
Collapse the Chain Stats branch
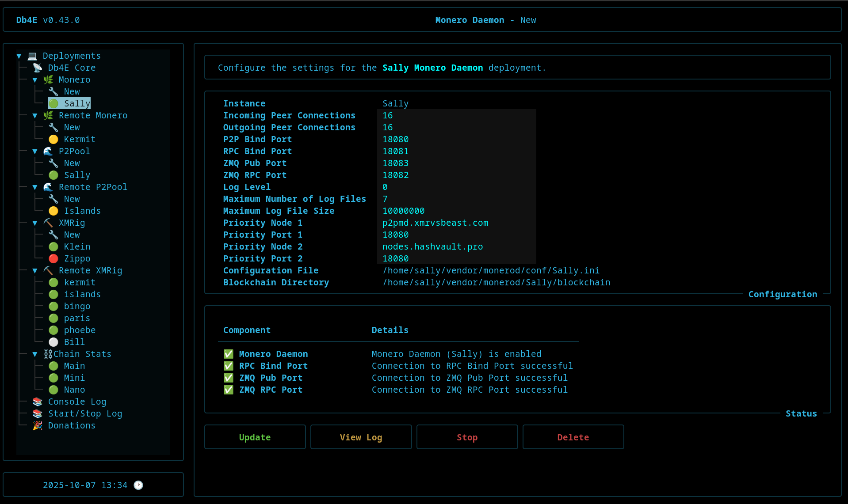click(x=35, y=354)
